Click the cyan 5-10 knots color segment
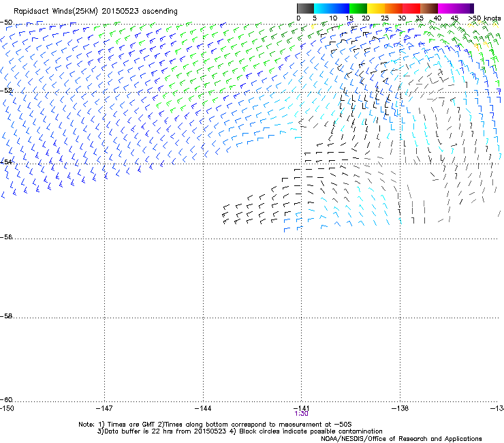Viewport: 504px width, 443px height. pos(323,8)
